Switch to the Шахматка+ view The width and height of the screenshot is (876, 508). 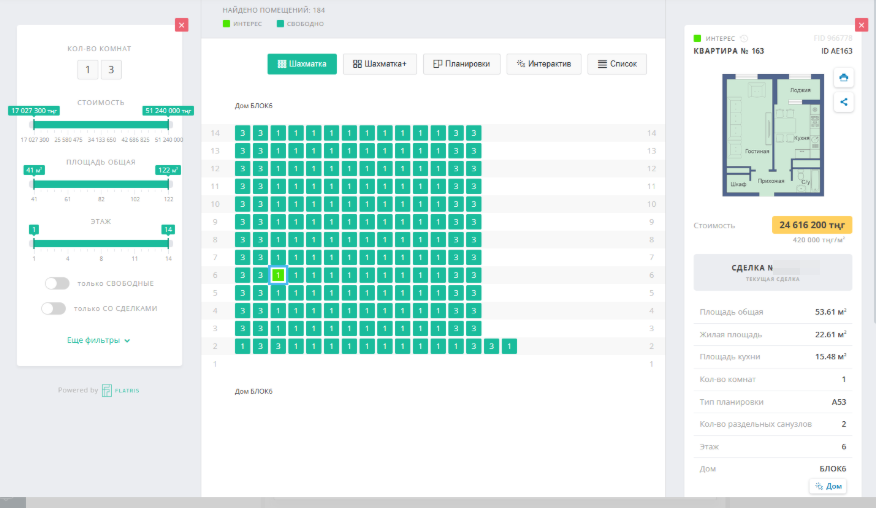[379, 64]
